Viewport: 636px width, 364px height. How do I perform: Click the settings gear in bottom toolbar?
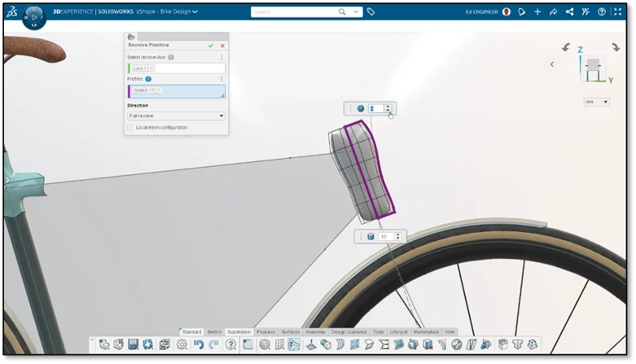pos(182,344)
